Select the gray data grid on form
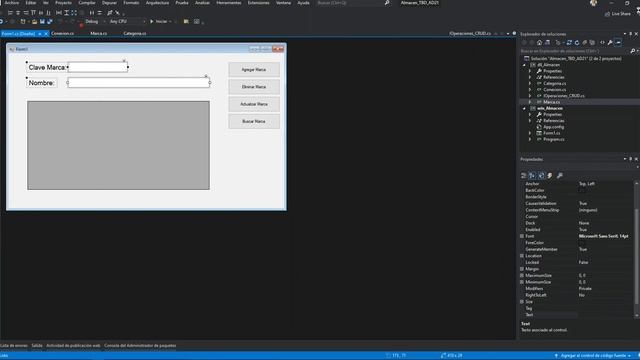 pos(118,145)
